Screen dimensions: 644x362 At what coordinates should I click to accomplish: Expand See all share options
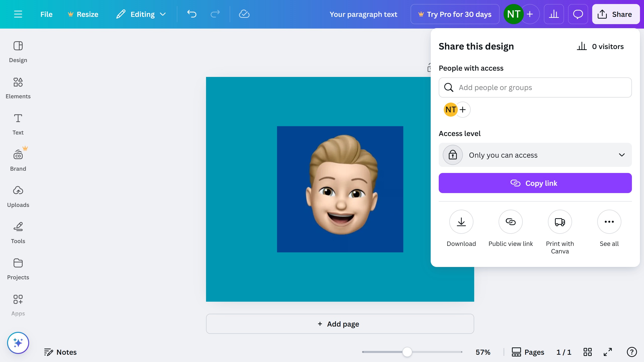pyautogui.click(x=609, y=222)
